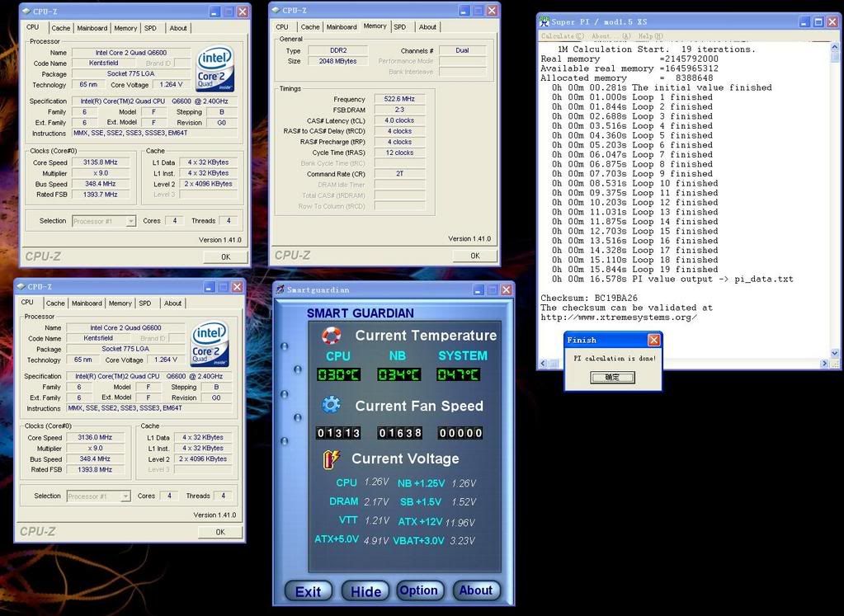The height and width of the screenshot is (616, 844).
Task: Close the Finish dialog with the X button
Action: pyautogui.click(x=653, y=340)
